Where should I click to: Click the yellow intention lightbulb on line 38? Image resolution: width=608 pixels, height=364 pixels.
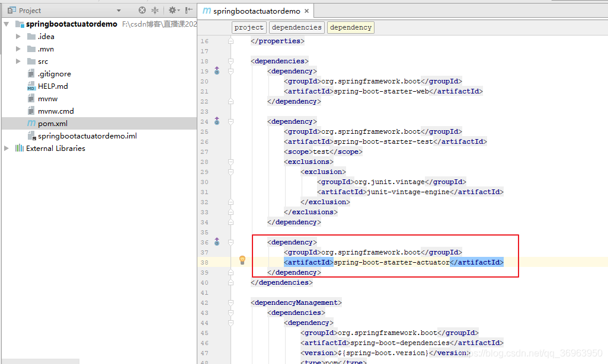pos(242,260)
